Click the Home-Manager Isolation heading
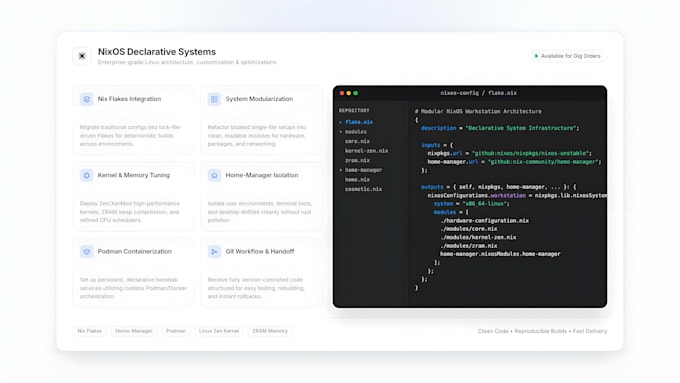 262,175
